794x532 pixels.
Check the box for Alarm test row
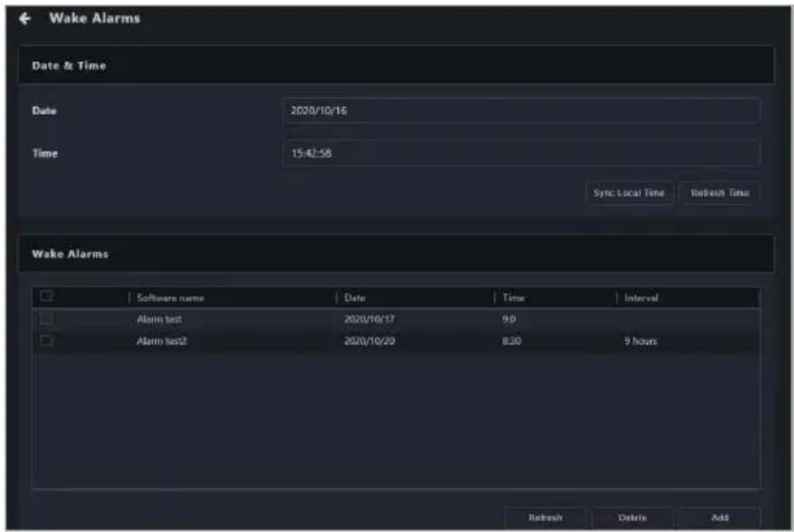46,318
